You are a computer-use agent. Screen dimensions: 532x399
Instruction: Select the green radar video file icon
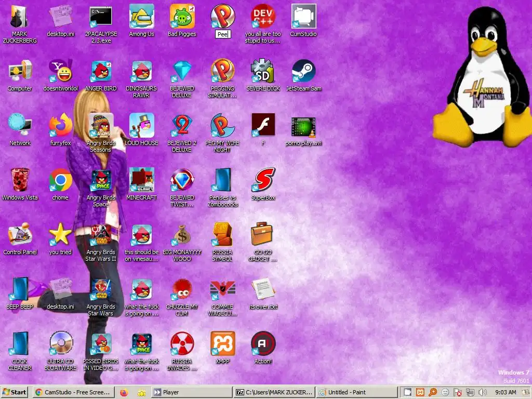(x=303, y=127)
